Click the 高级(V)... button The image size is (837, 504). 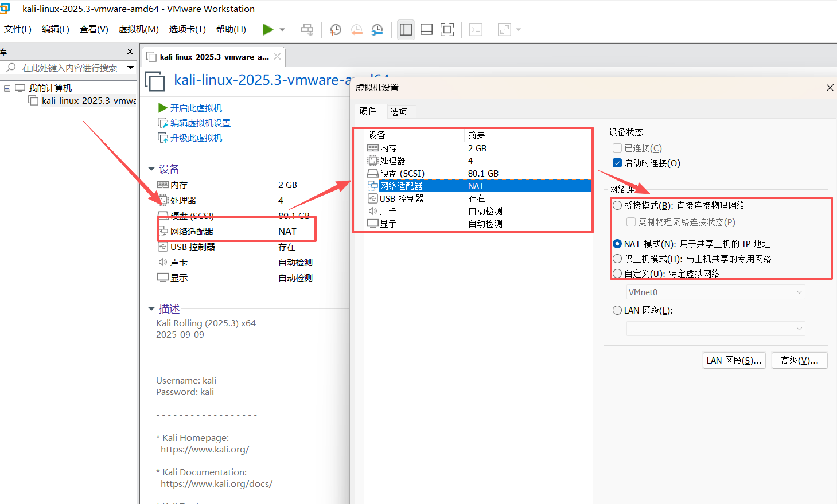800,360
